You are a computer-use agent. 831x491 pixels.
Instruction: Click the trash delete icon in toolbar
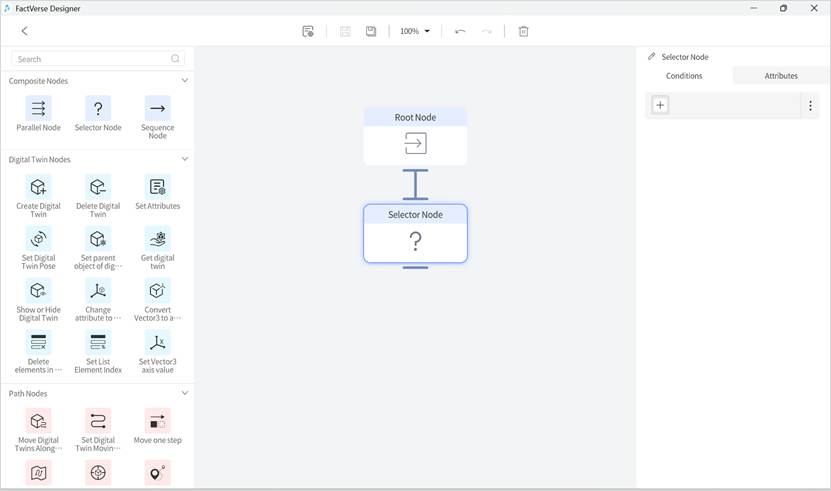click(x=523, y=31)
